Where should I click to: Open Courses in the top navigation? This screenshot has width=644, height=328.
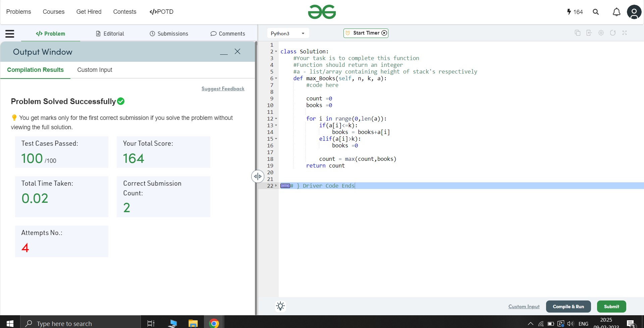54,12
